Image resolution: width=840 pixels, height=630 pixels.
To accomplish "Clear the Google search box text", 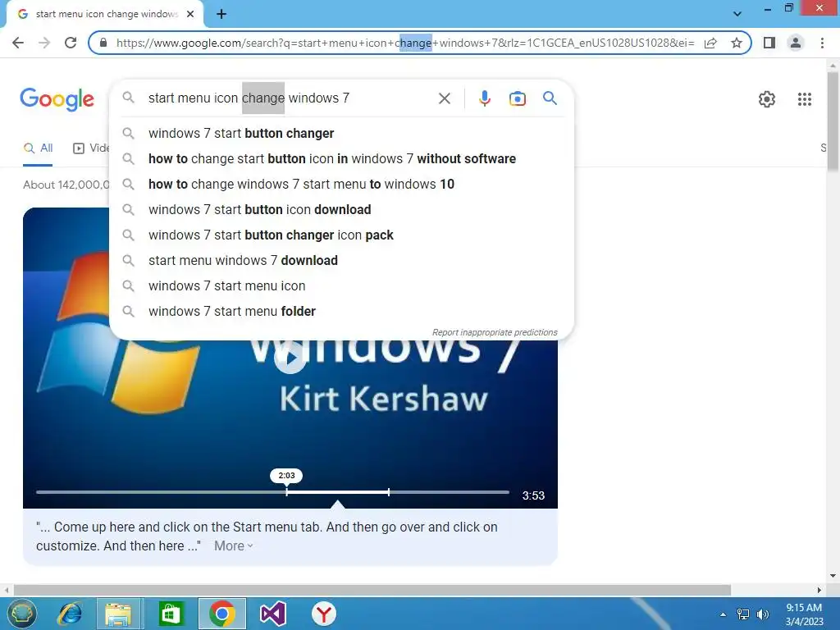I will coord(444,98).
